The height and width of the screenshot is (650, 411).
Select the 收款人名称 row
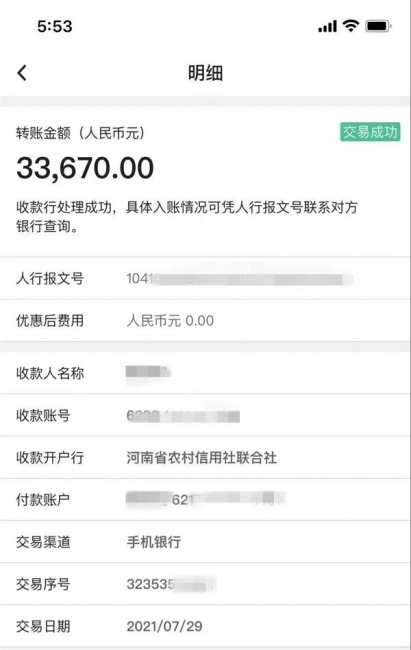(x=205, y=373)
